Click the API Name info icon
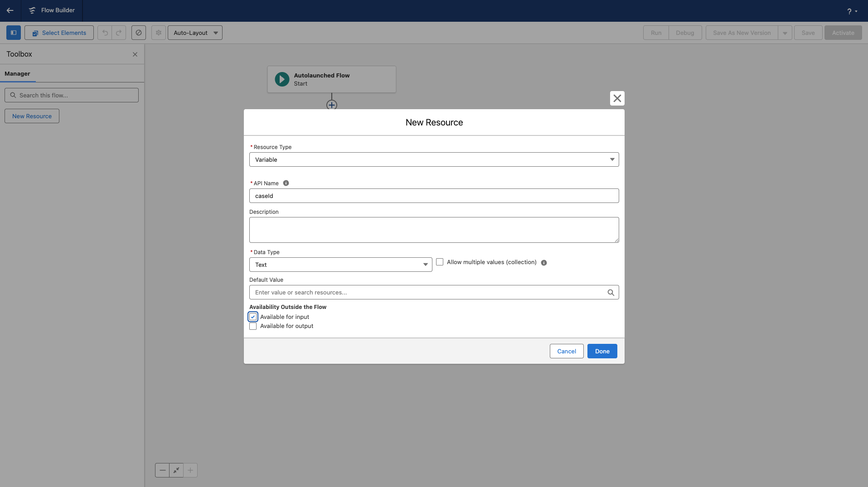The image size is (868, 487). click(286, 183)
